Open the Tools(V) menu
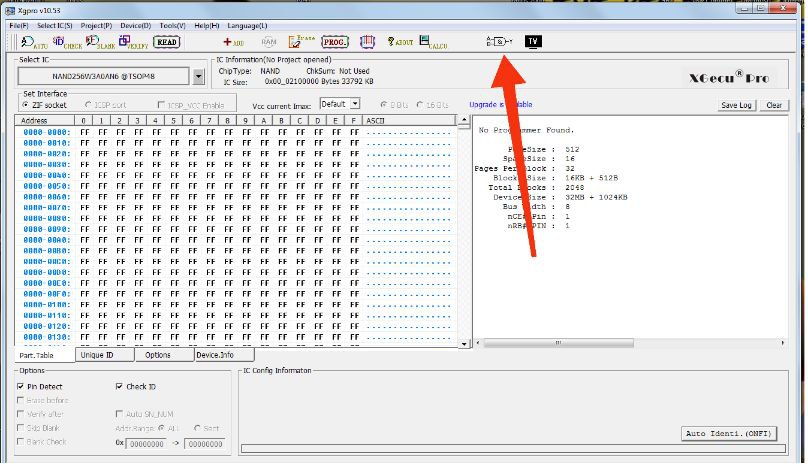The image size is (808, 466). coord(172,24)
